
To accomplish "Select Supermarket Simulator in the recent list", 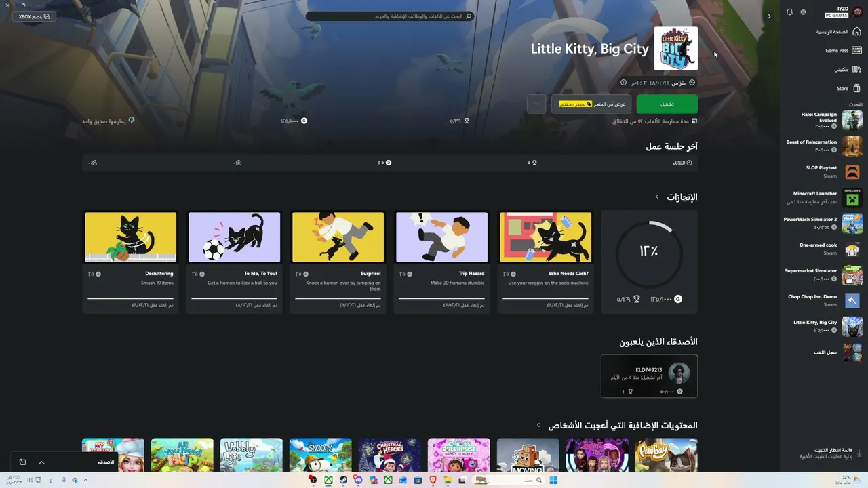I will click(x=823, y=274).
